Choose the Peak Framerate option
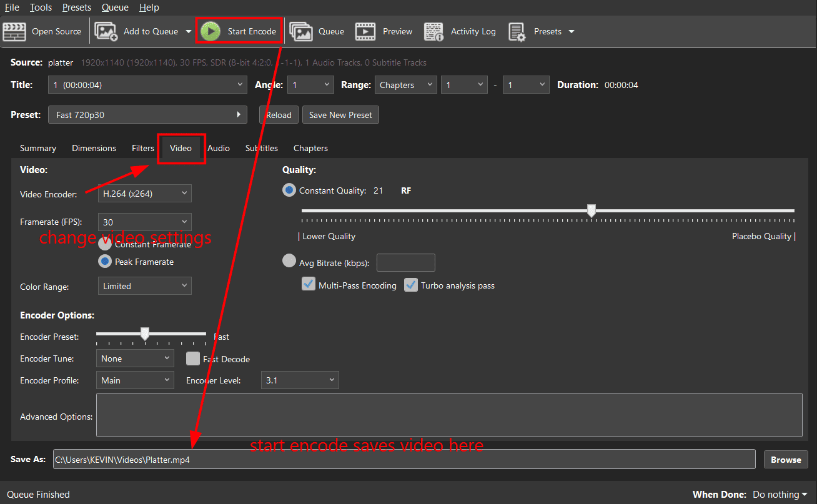 (105, 262)
